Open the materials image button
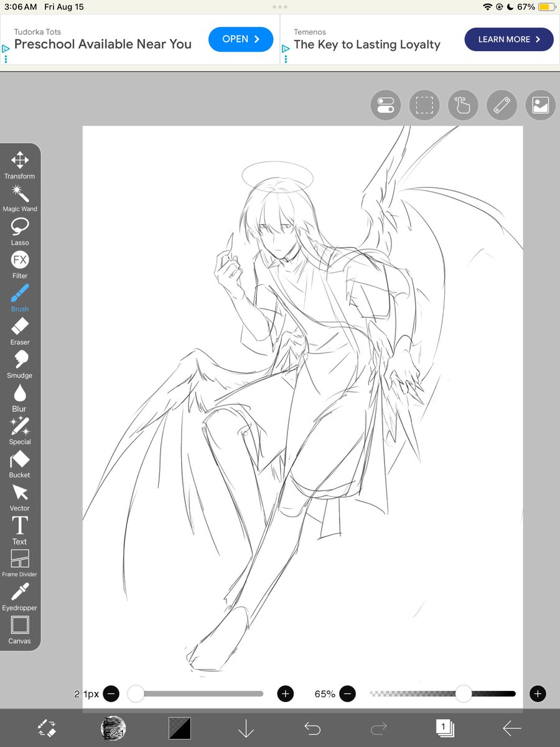This screenshot has width=560, height=747. tap(541, 105)
